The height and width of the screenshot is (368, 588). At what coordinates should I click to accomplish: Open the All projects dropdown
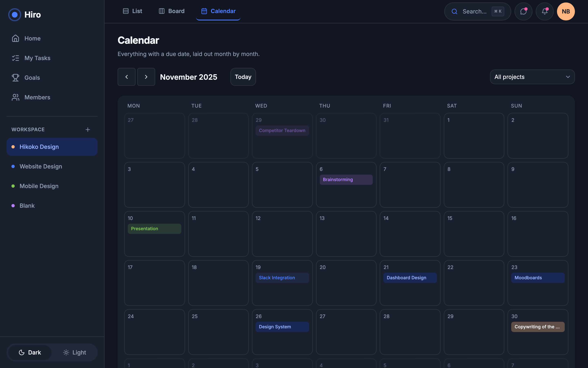point(532,77)
